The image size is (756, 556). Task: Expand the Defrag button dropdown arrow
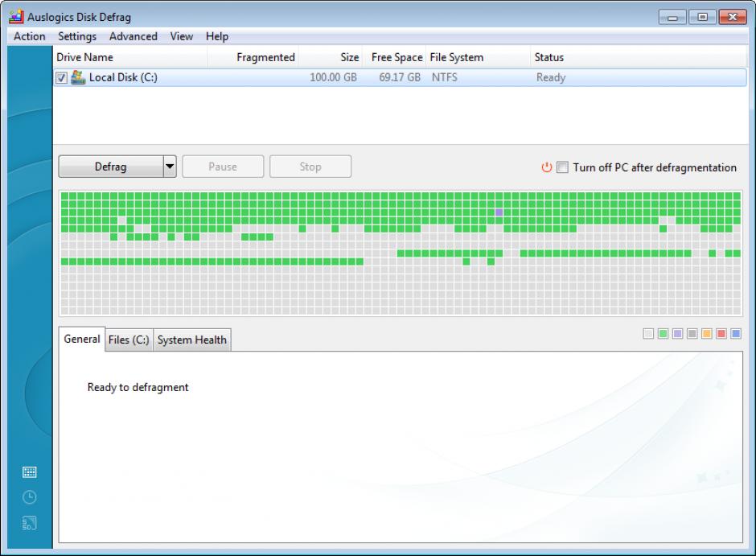tap(170, 167)
